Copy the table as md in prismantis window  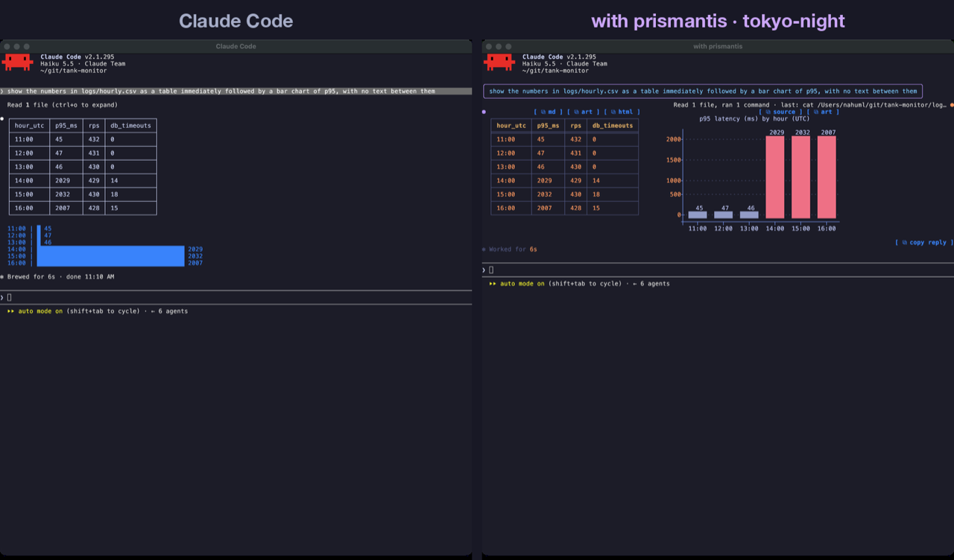(548, 112)
